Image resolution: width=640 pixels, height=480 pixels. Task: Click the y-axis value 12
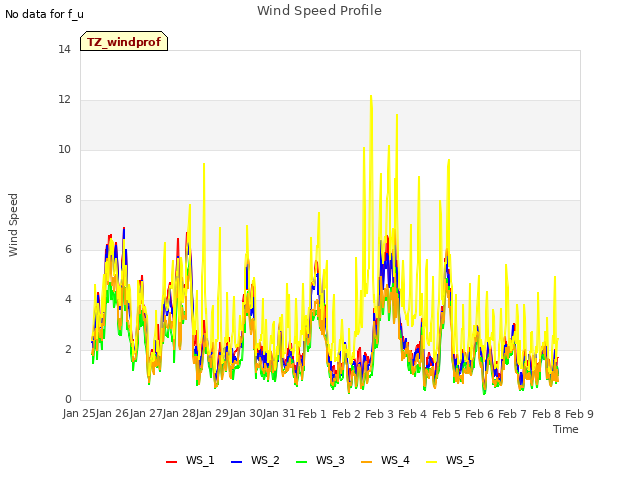click(64, 100)
